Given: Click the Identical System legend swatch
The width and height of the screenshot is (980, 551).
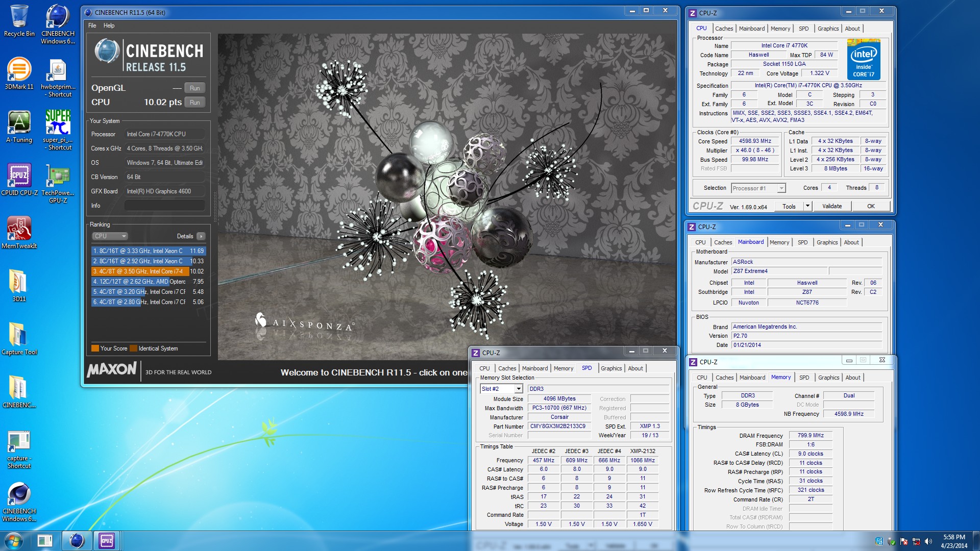Looking at the screenshot, I should [134, 348].
